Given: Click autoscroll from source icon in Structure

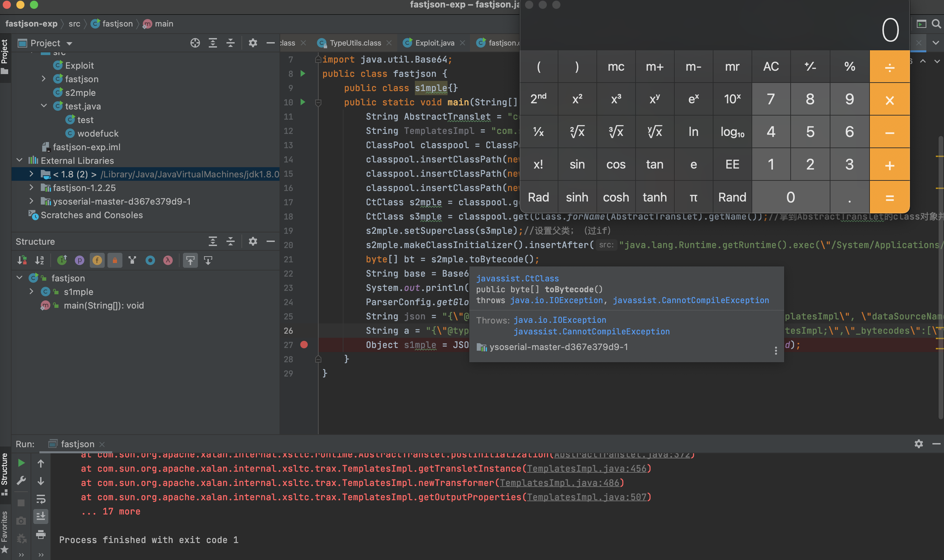Looking at the screenshot, I should click(208, 260).
